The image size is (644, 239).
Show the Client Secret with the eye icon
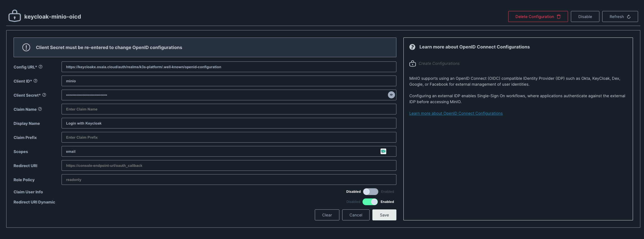pos(391,95)
